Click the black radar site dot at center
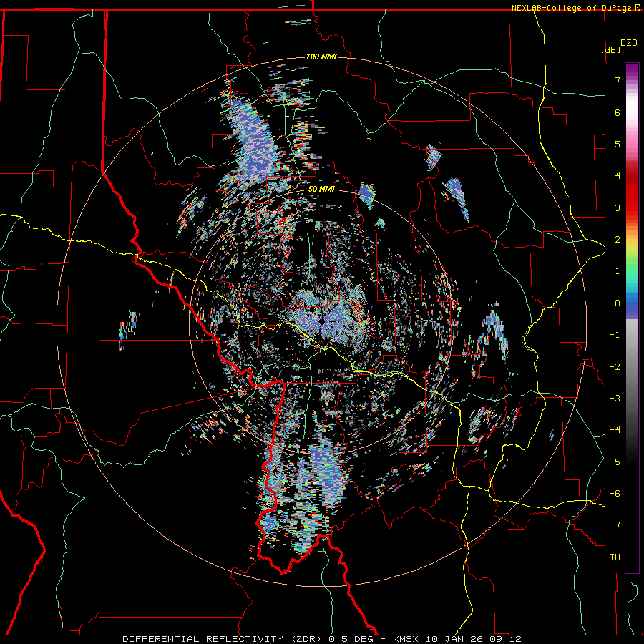This screenshot has height=644, width=644. 321,322
